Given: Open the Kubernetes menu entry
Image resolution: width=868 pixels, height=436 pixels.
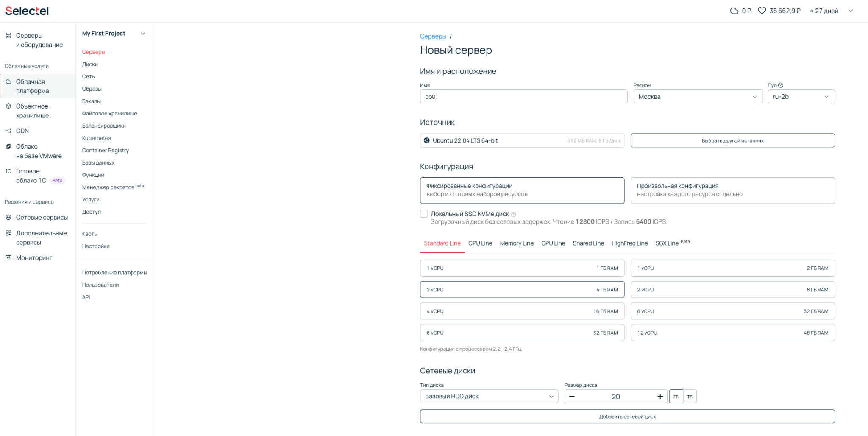Looking at the screenshot, I should (x=96, y=138).
